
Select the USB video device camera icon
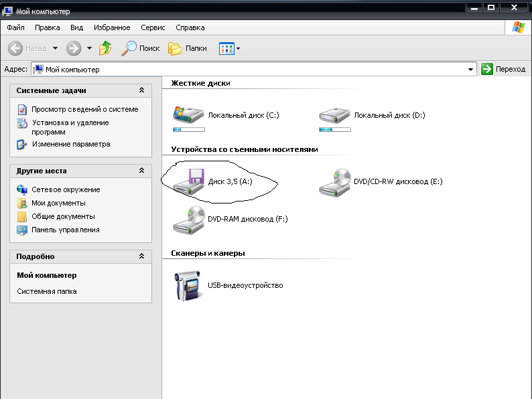(x=188, y=285)
